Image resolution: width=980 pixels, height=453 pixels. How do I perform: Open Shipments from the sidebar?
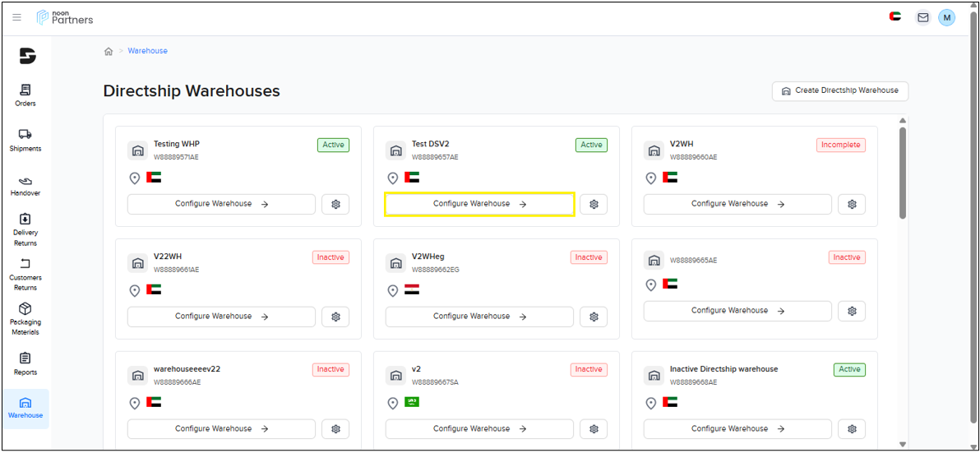coord(25,140)
